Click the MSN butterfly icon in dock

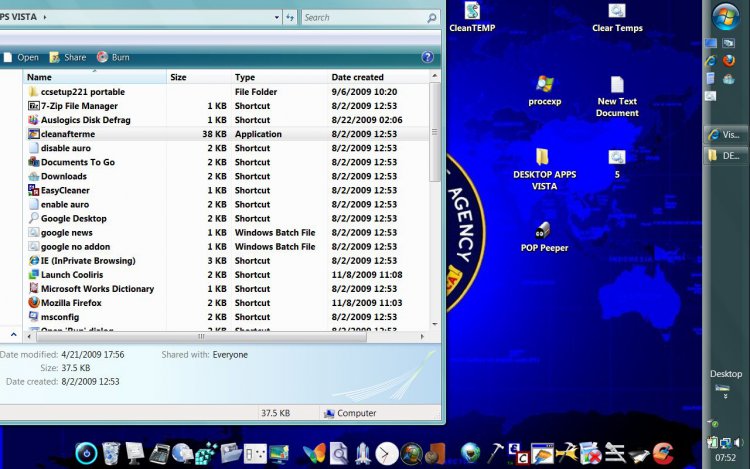pos(314,453)
